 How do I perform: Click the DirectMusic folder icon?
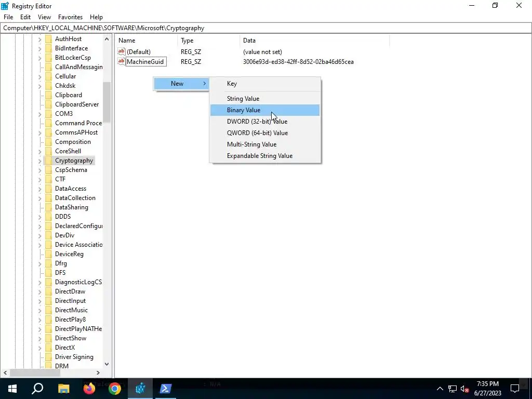pos(48,310)
